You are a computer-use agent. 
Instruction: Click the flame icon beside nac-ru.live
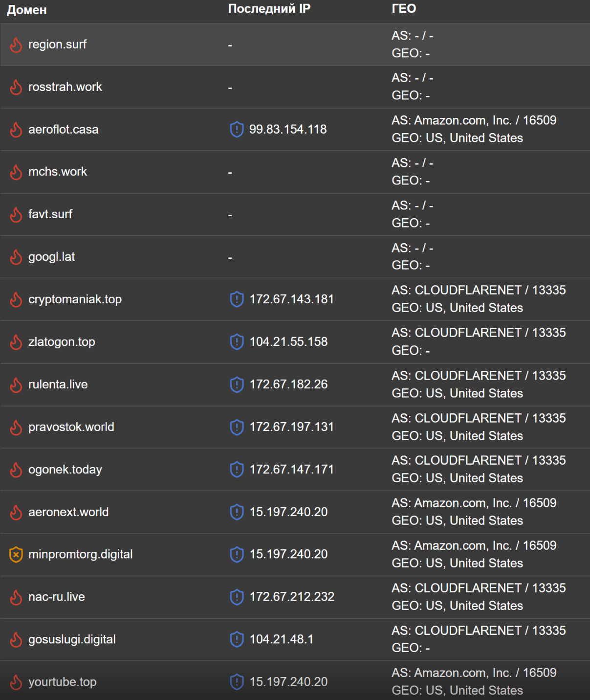coord(16,597)
